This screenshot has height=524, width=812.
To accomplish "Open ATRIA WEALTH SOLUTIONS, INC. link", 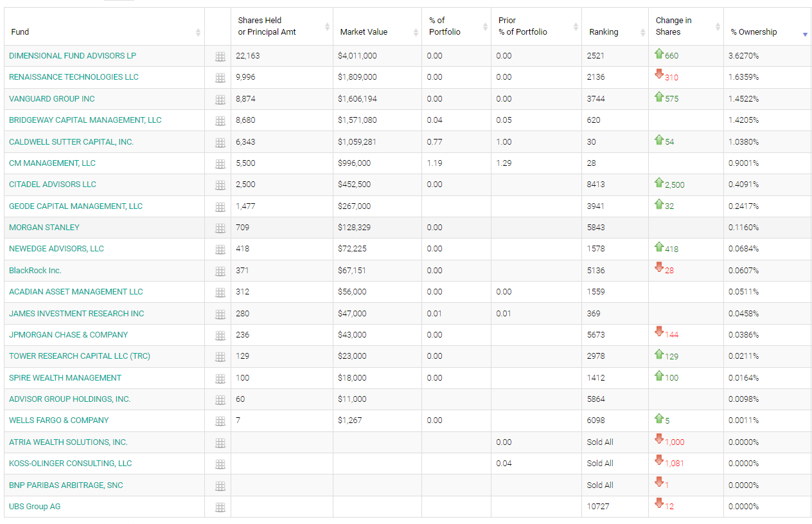I will (68, 442).
